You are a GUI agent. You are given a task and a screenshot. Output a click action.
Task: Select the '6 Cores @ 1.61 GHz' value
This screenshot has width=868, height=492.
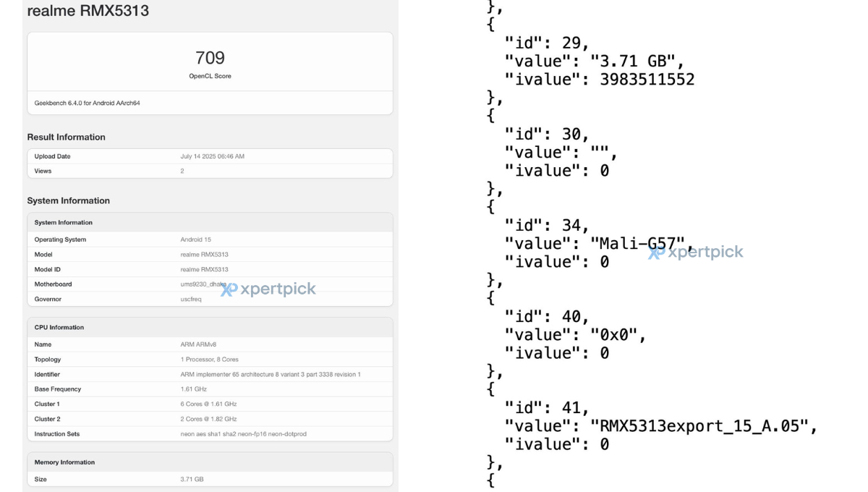[x=209, y=404]
